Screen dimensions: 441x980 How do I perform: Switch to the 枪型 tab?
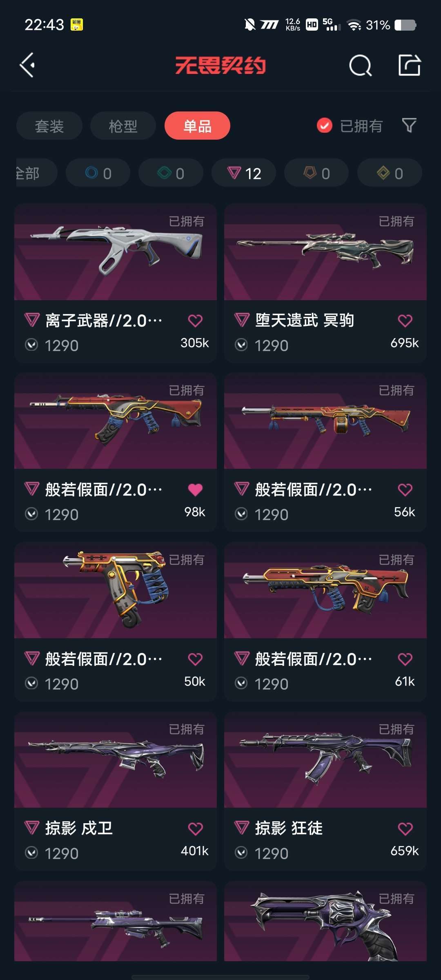click(x=123, y=126)
